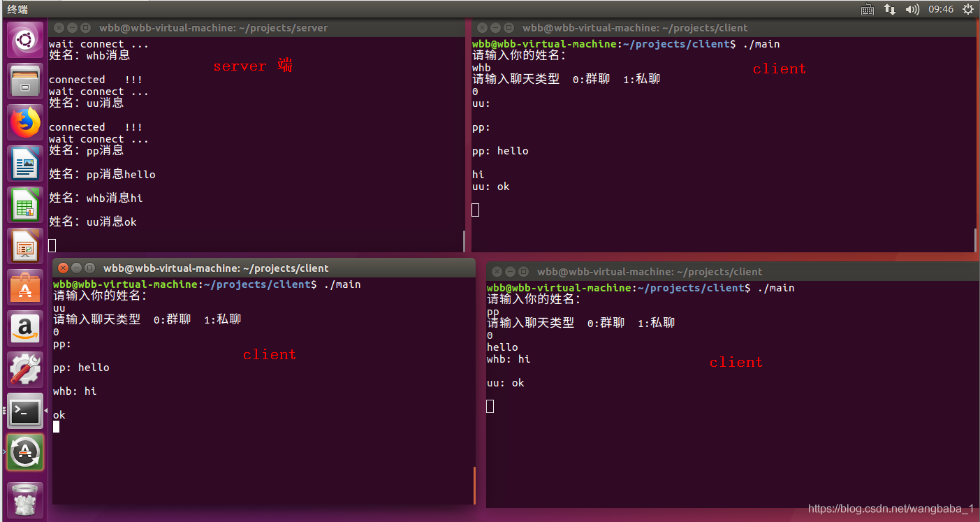Screen dimensions: 980x522
Task: Open the Amazon launcher icon
Action: coord(25,328)
